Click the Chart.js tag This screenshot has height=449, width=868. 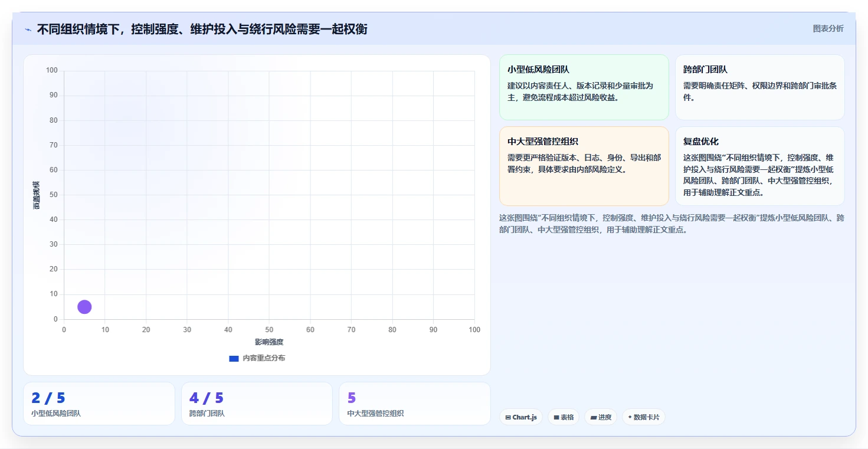[521, 417]
